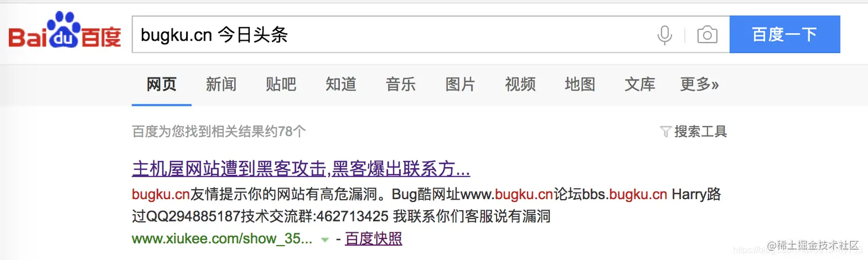868x260 pixels.
Task: Open camera image search icon
Action: [x=707, y=36]
